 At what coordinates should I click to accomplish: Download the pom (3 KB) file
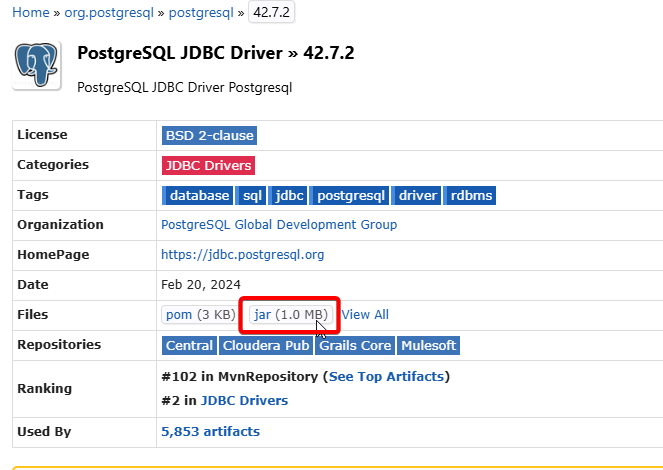[x=200, y=314]
